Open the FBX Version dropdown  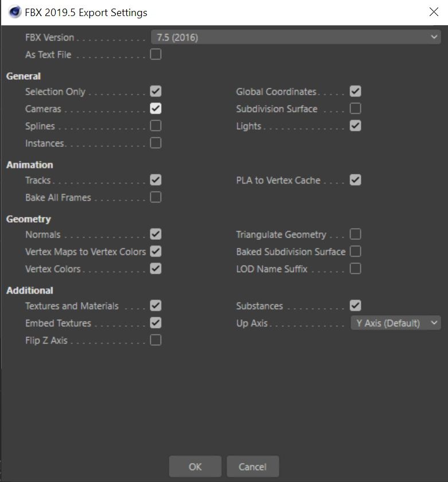point(296,37)
